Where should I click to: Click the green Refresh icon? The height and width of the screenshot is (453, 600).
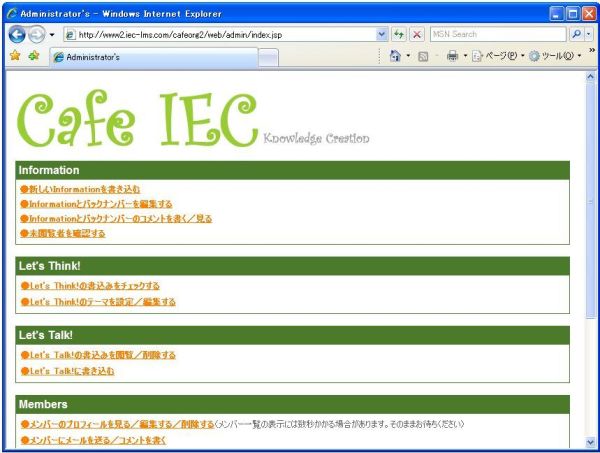(399, 35)
